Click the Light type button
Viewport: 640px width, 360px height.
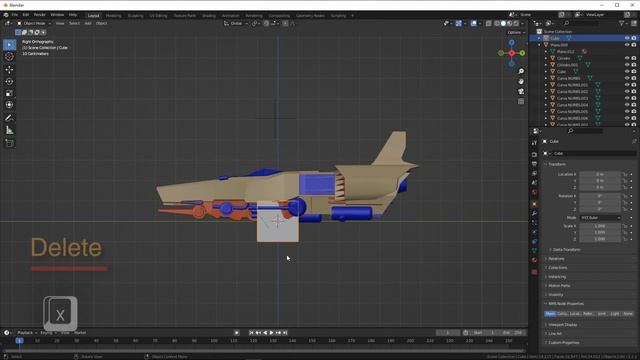[615, 313]
